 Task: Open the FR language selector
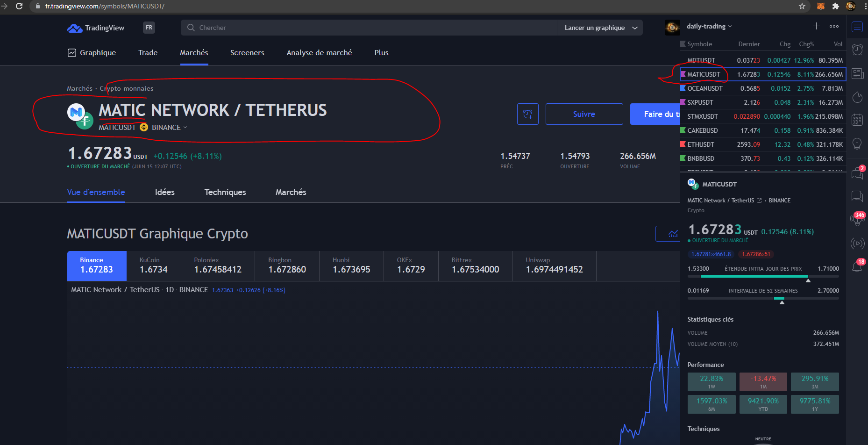149,28
